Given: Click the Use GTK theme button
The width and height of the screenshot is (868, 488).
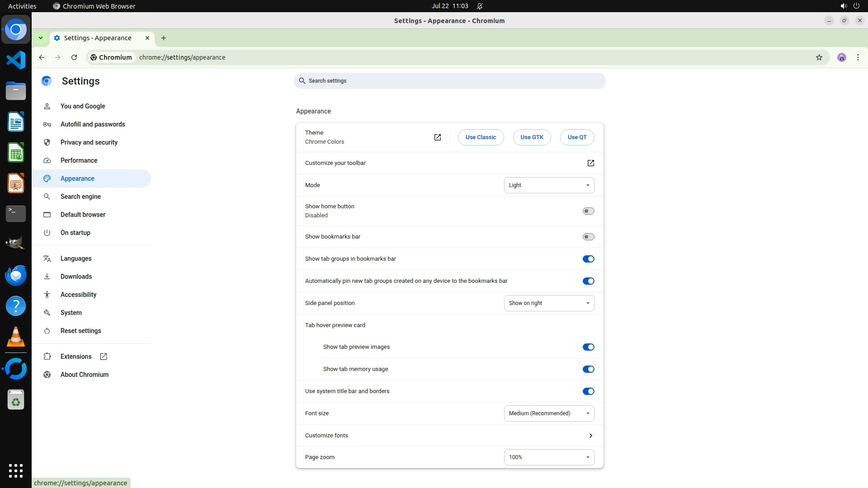Looking at the screenshot, I should pos(531,137).
